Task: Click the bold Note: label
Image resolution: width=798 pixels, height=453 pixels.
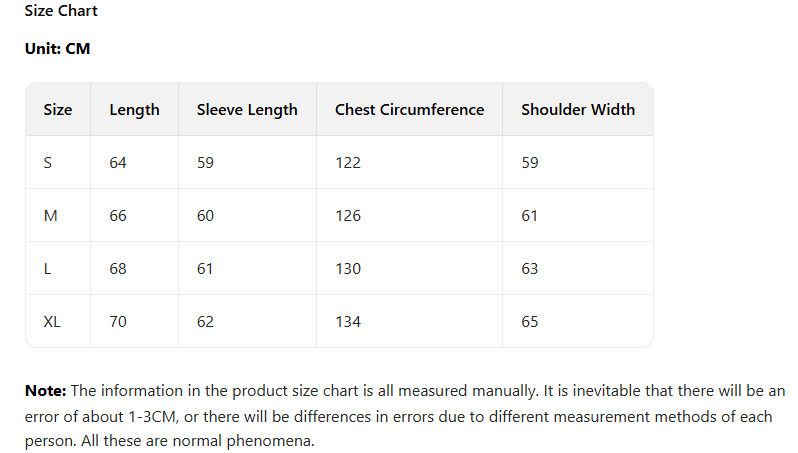Action: [45, 390]
